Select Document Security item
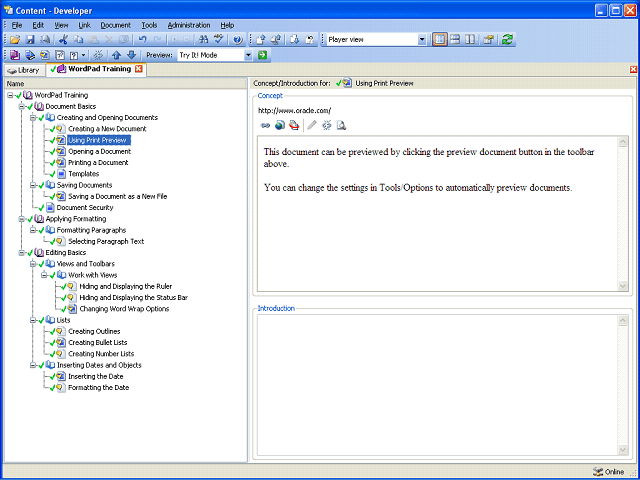Viewport: 640px width, 480px height. pos(85,208)
